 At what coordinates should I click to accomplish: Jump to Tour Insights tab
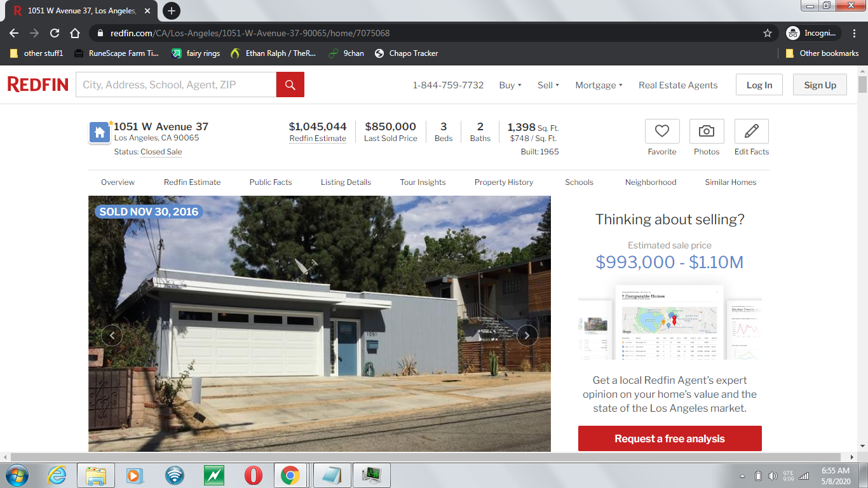(423, 182)
